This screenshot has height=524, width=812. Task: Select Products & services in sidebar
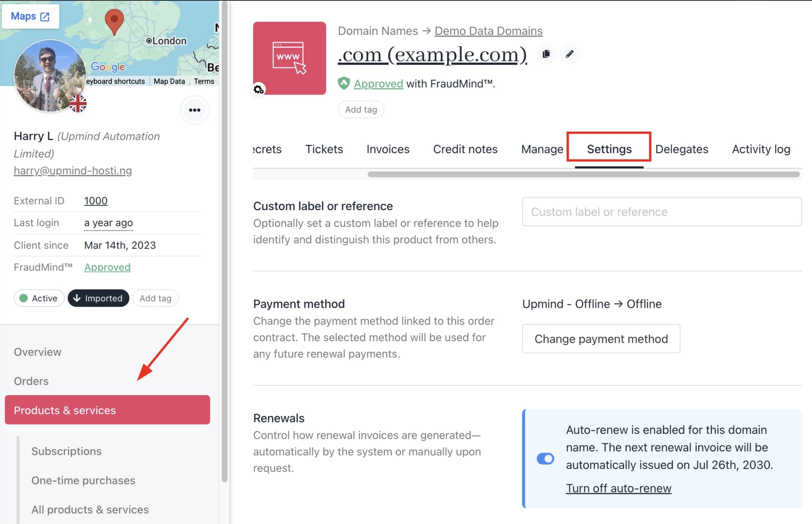tap(107, 410)
